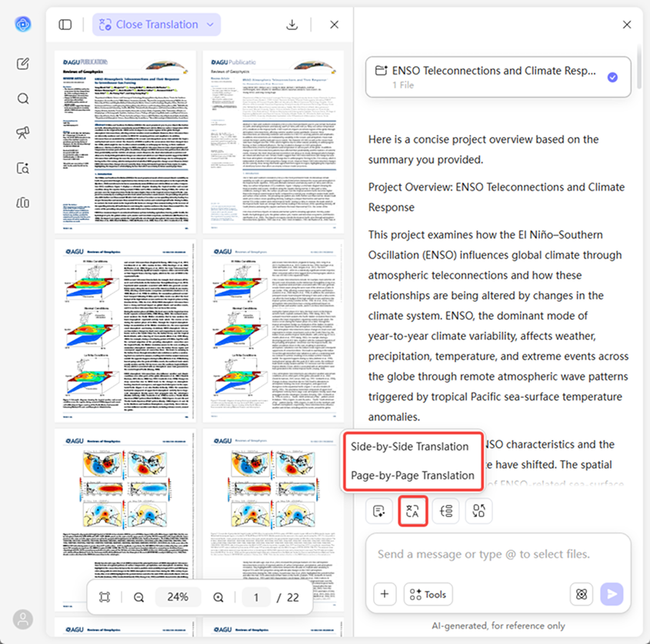This screenshot has width=650, height=644.
Task: Choose Page-by-Page Translation from the menu
Action: (413, 475)
